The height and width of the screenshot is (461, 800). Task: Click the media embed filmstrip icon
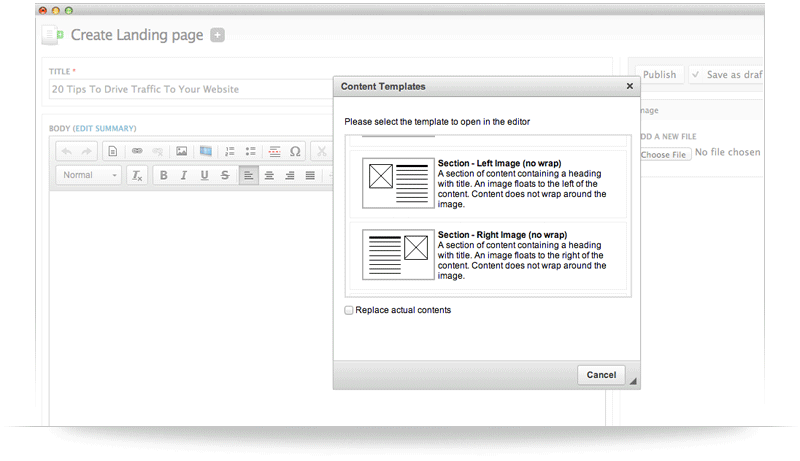[x=206, y=151]
